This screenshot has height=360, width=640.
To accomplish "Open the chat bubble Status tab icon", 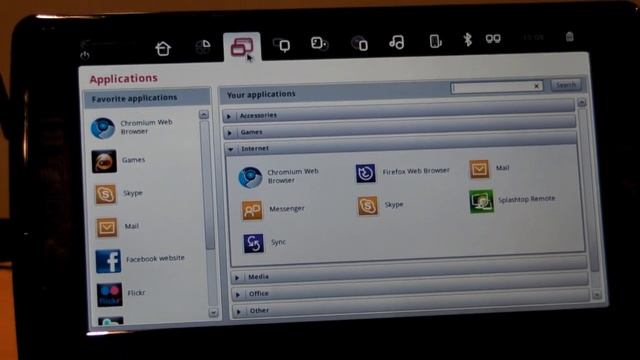I will (281, 44).
